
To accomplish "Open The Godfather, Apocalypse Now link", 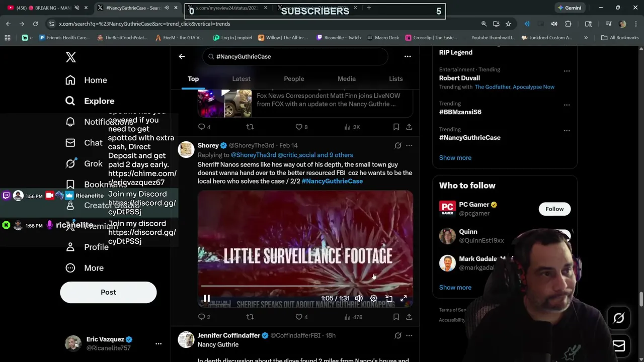I will [x=514, y=87].
